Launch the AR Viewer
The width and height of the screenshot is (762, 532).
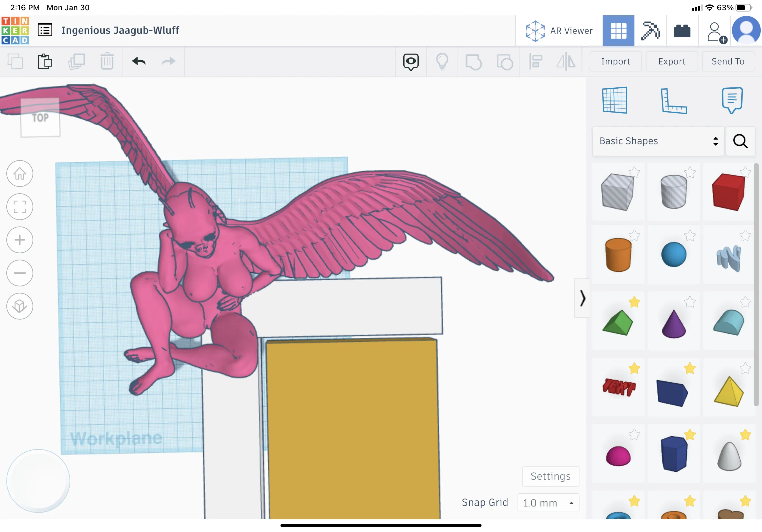pos(559,31)
